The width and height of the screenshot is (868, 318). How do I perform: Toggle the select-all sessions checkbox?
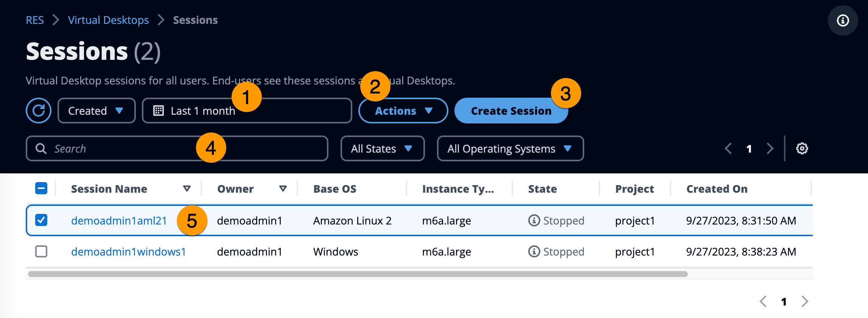point(41,188)
